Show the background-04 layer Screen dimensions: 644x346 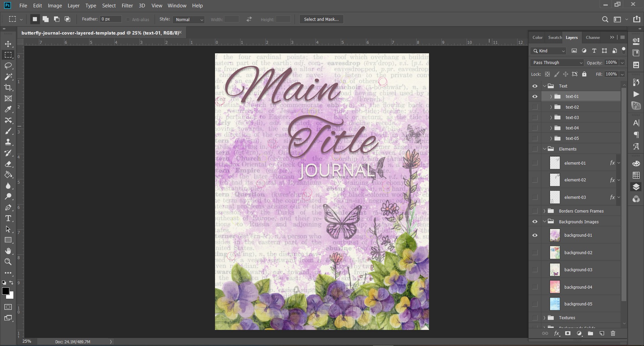[535, 287]
